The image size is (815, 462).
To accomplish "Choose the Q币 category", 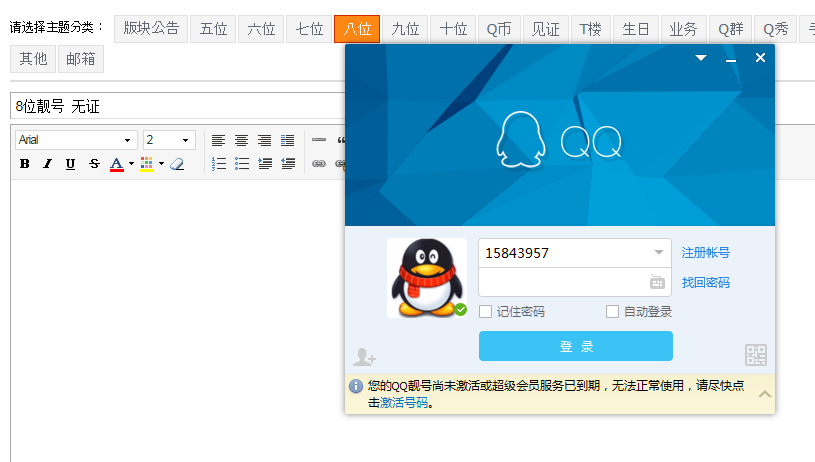I will point(499,29).
